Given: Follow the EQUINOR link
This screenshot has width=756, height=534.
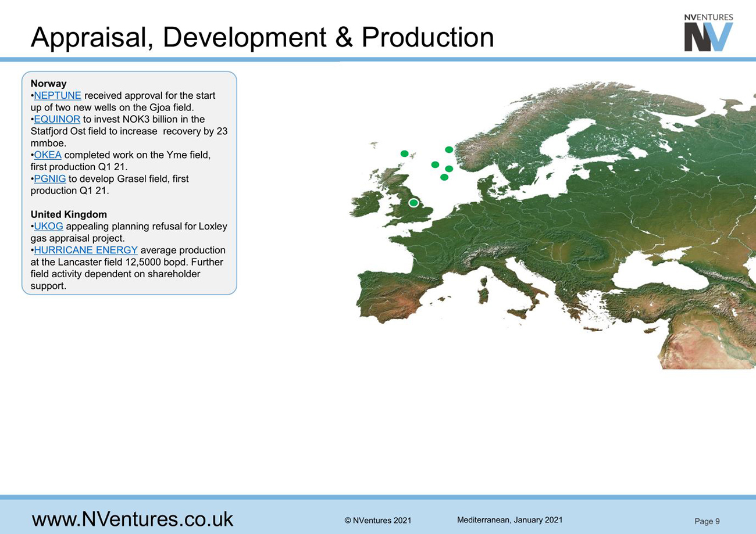Looking at the screenshot, I should (57, 119).
